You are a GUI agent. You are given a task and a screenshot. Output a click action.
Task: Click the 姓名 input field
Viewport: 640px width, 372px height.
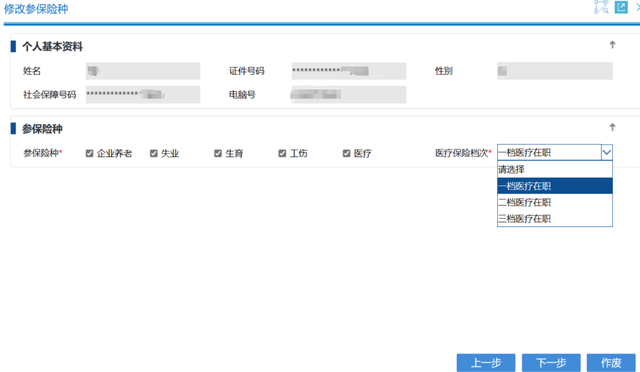pos(143,71)
